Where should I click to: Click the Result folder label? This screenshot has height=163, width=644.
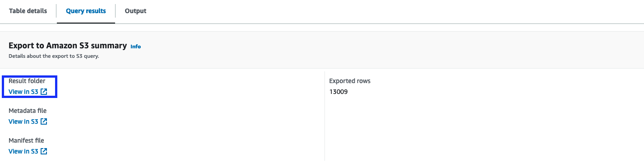[x=27, y=81]
